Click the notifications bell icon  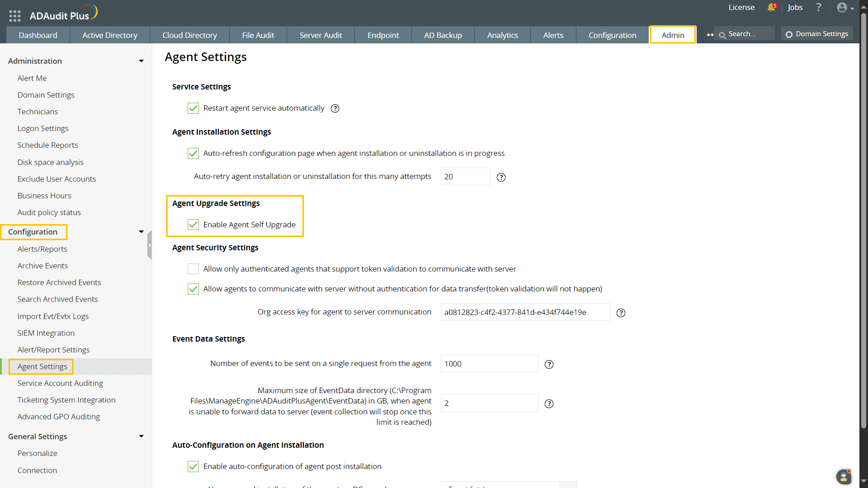771,8
